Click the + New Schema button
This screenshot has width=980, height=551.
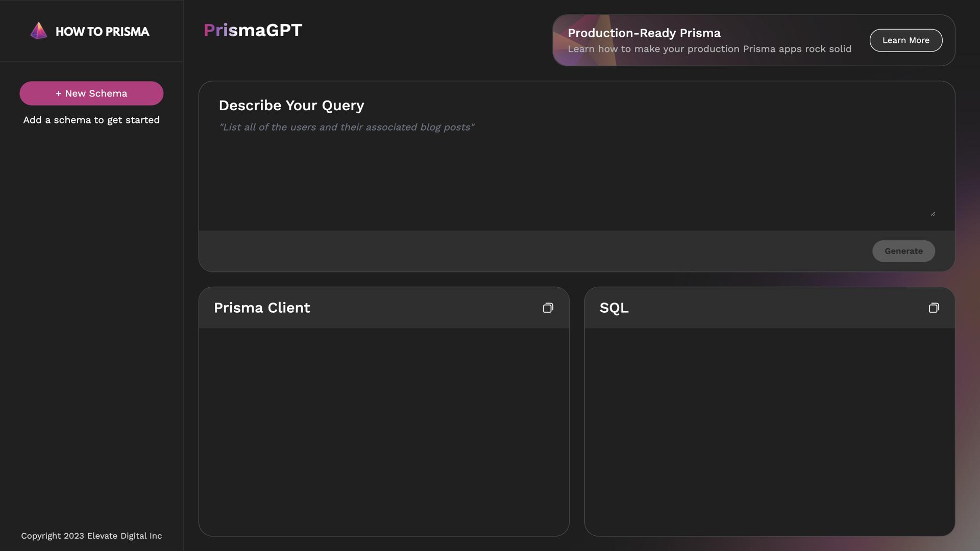point(91,93)
